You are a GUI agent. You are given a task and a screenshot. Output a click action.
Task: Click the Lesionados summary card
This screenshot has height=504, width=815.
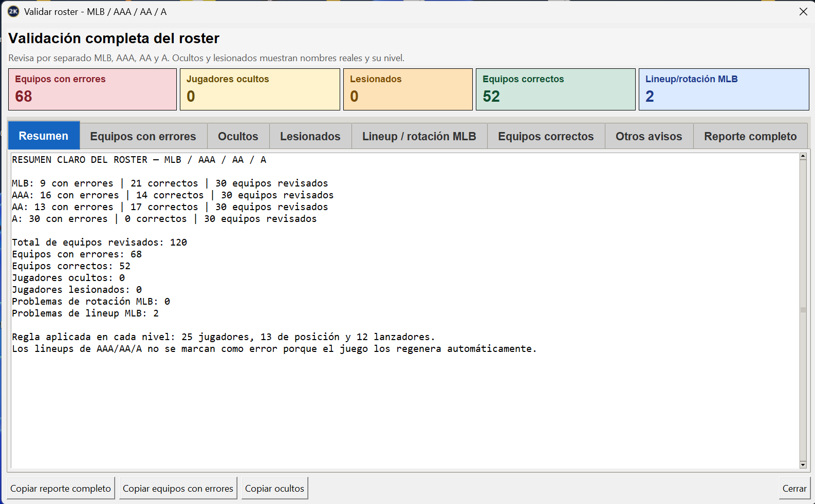(408, 89)
